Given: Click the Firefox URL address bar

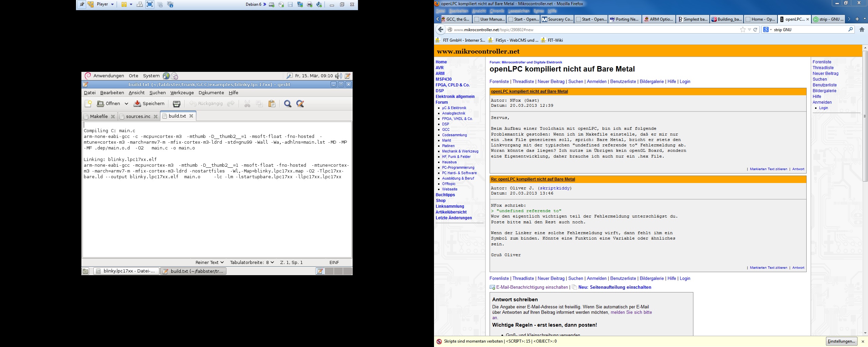Looking at the screenshot, I should 595,29.
